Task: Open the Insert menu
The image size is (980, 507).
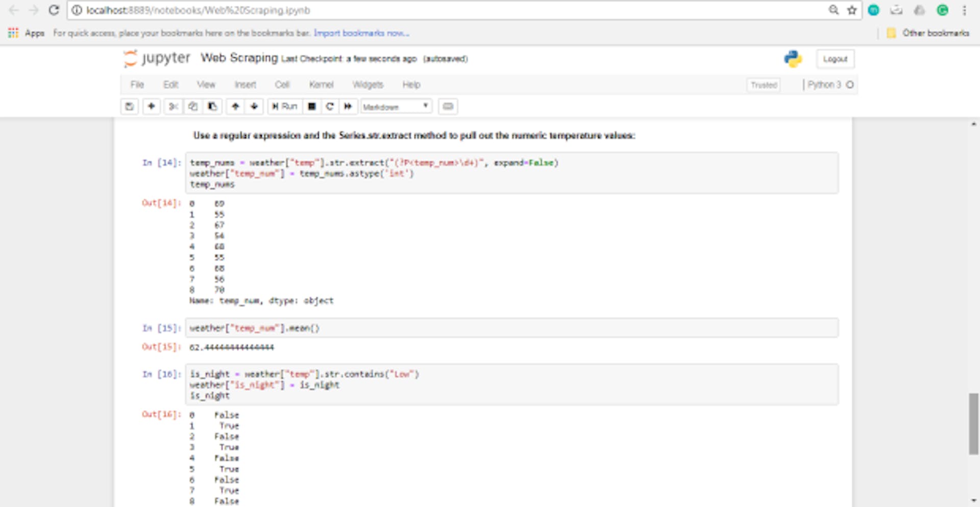Action: click(x=246, y=85)
